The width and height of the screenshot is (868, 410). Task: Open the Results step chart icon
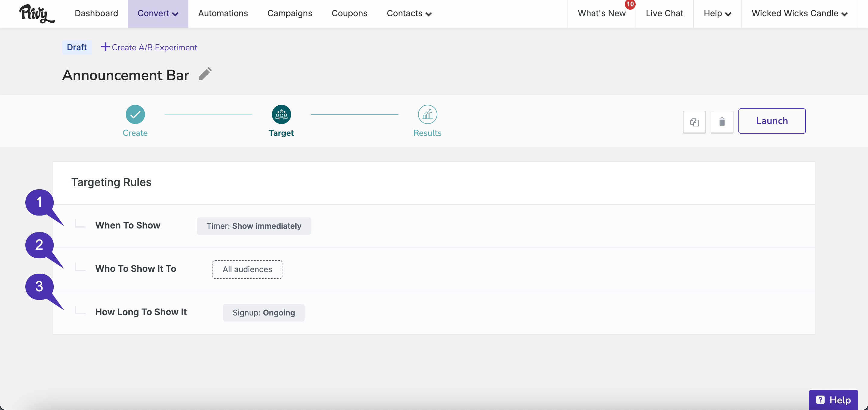[428, 114]
